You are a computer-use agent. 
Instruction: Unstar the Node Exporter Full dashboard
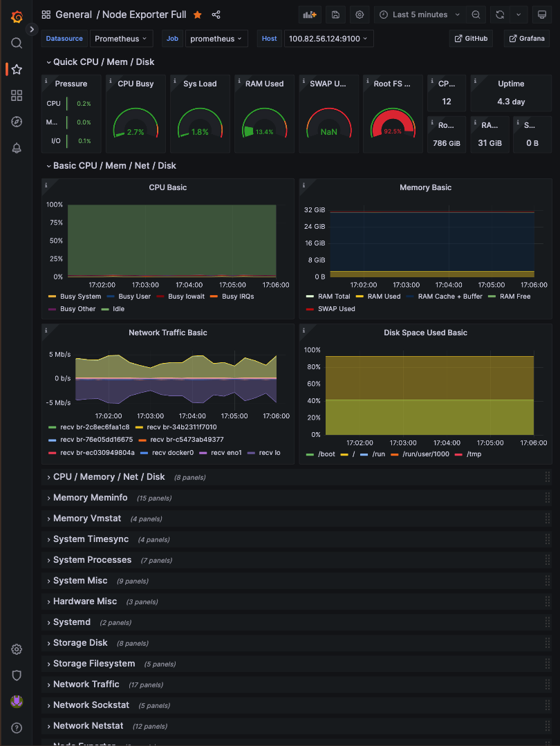pyautogui.click(x=198, y=15)
